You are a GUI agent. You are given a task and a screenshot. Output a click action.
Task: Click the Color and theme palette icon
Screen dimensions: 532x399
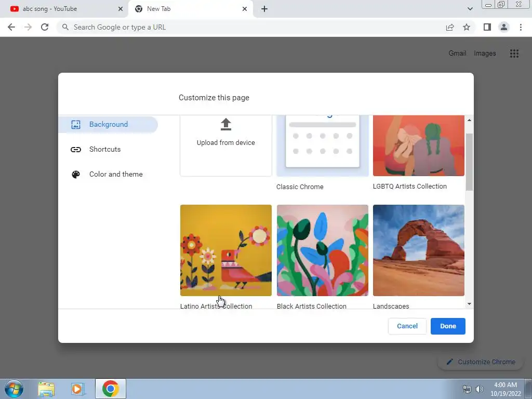click(x=76, y=175)
